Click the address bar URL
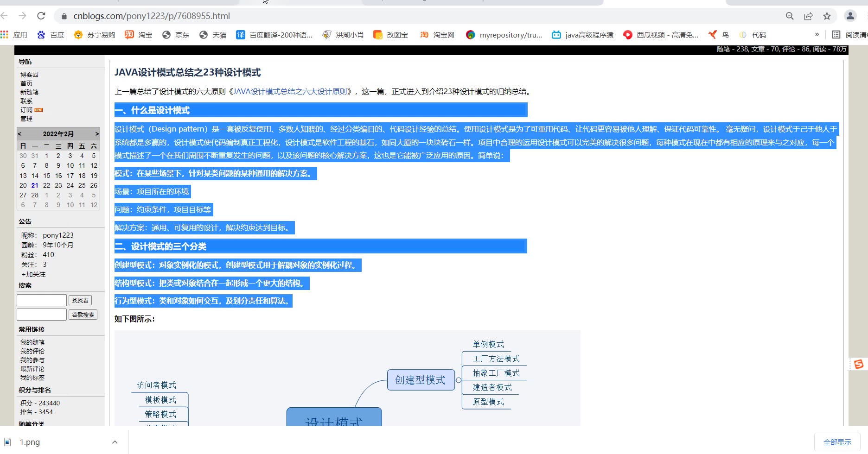Image resolution: width=868 pixels, height=454 pixels. pos(152,16)
